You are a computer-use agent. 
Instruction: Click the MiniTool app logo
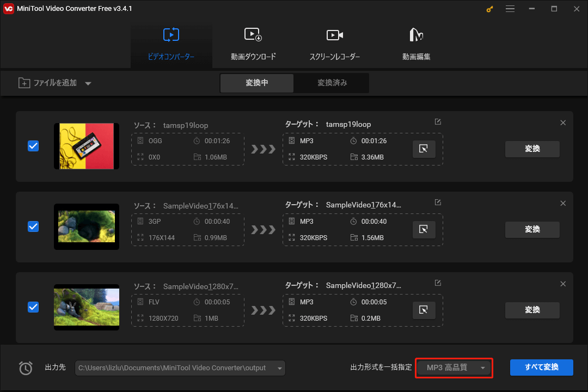(8, 9)
